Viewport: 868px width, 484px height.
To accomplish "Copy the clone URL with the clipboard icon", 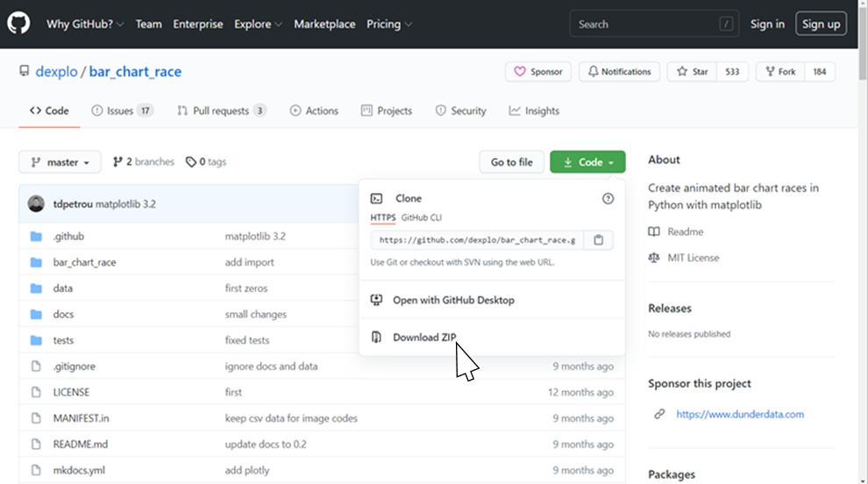I will 598,239.
